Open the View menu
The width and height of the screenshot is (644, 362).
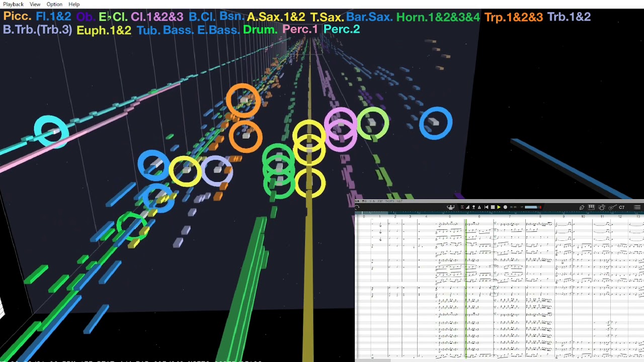35,4
